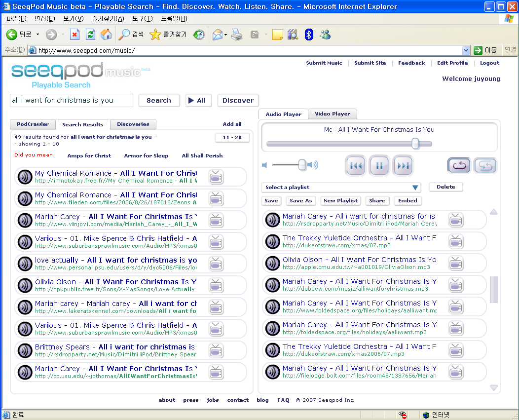
Task: Play dubdew.com Mariah Carey playlist speaker icon
Action: tap(273, 285)
